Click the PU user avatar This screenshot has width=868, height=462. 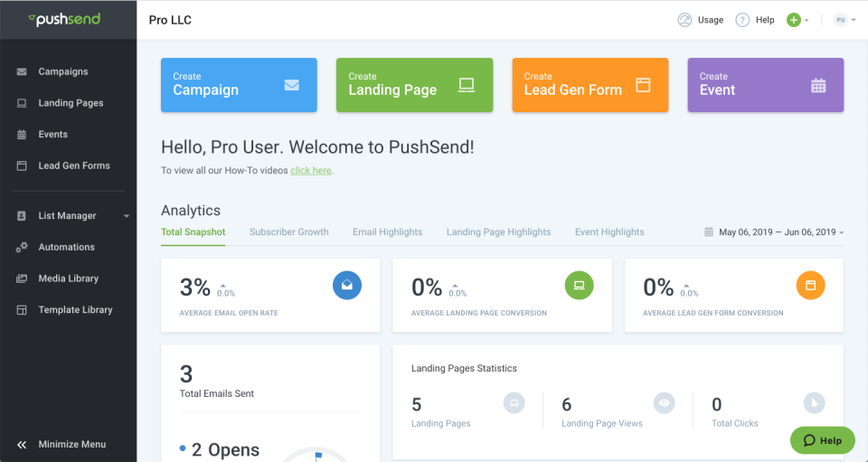(841, 20)
